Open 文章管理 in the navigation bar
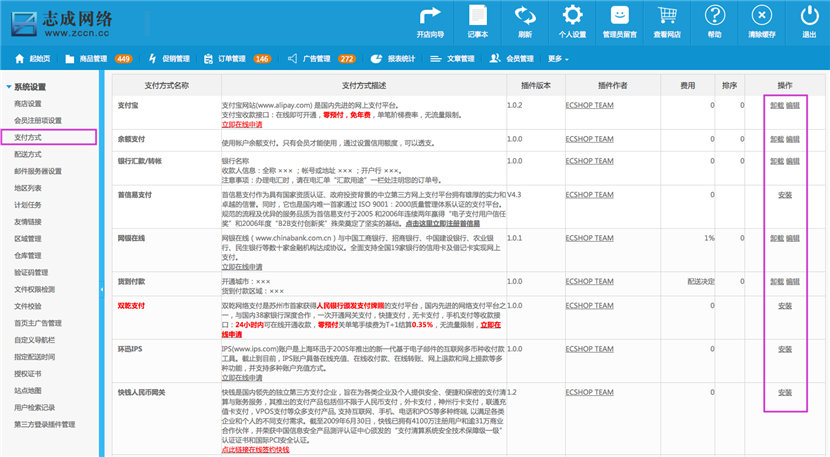The height and width of the screenshot is (457, 830). click(x=461, y=59)
